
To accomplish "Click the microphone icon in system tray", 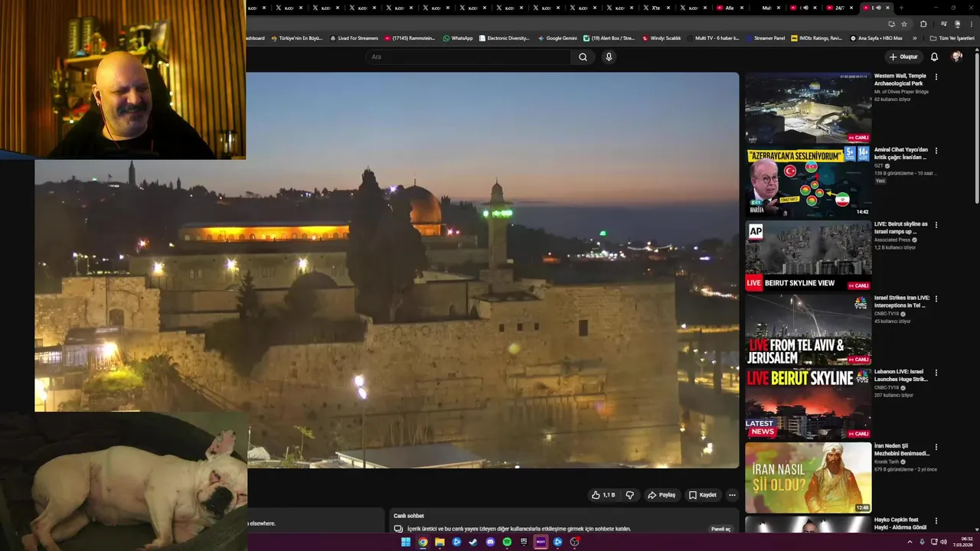I will [922, 542].
